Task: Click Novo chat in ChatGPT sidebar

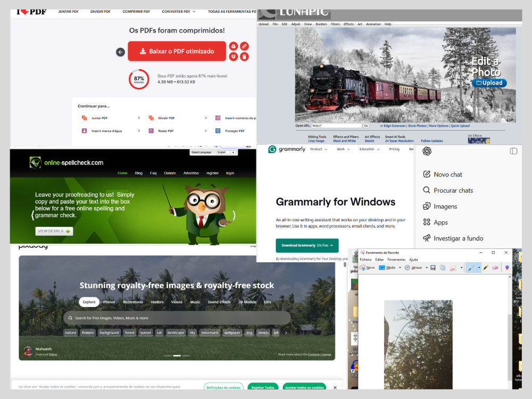Action: [443, 174]
